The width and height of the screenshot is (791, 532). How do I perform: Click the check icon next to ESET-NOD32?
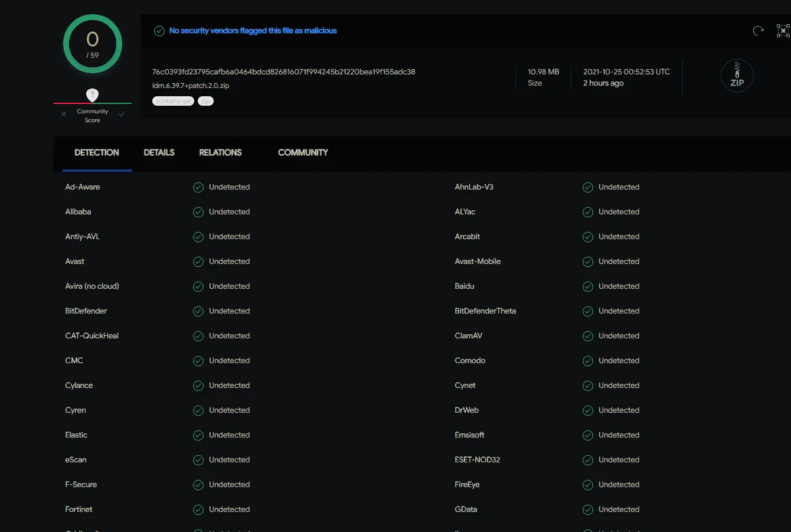point(588,460)
